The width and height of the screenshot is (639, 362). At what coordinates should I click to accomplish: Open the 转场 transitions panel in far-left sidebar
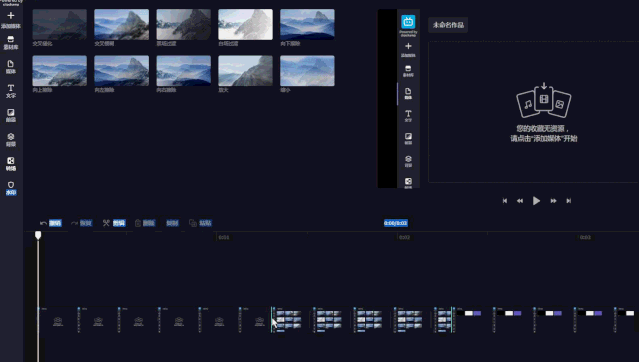click(11, 164)
